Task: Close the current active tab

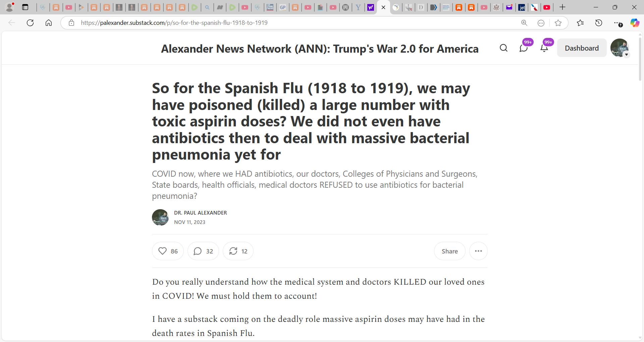Action: tap(383, 7)
